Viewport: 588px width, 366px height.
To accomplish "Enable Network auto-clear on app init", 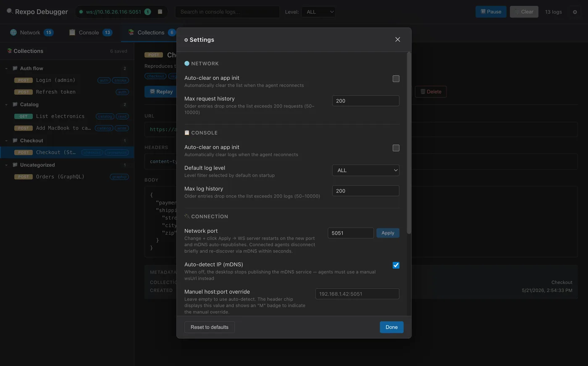I will [x=396, y=79].
